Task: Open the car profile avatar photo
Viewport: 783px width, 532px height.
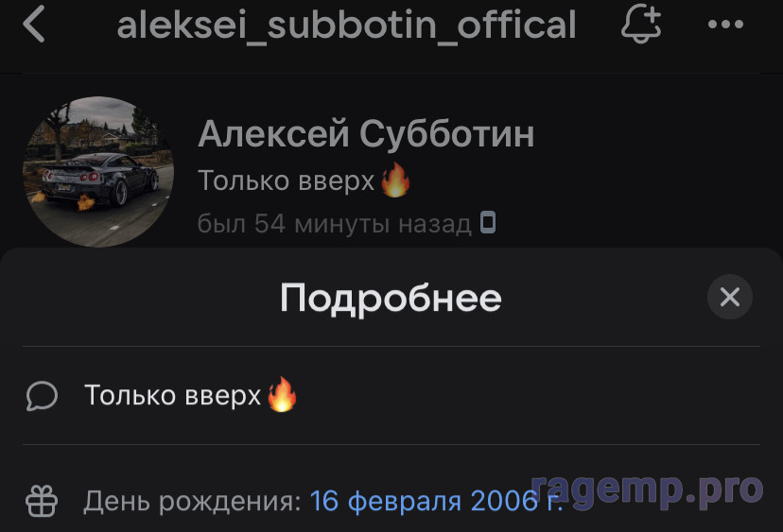Action: (x=98, y=172)
